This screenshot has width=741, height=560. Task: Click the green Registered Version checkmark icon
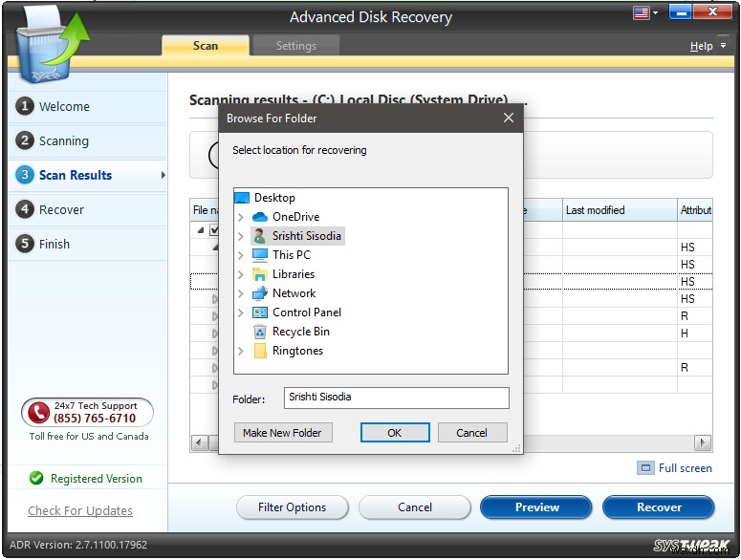tap(36, 479)
